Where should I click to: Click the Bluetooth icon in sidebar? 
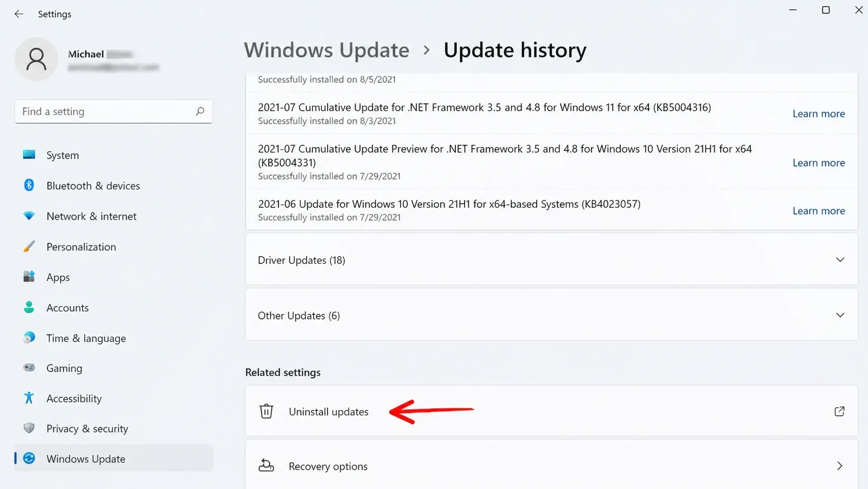[29, 185]
